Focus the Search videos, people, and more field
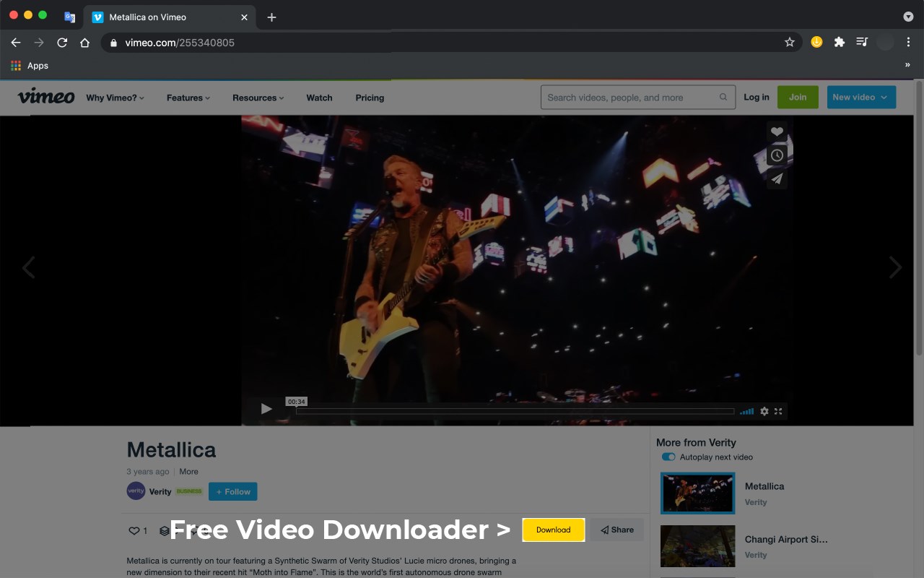Screen dimensions: 924x578 (x=638, y=98)
